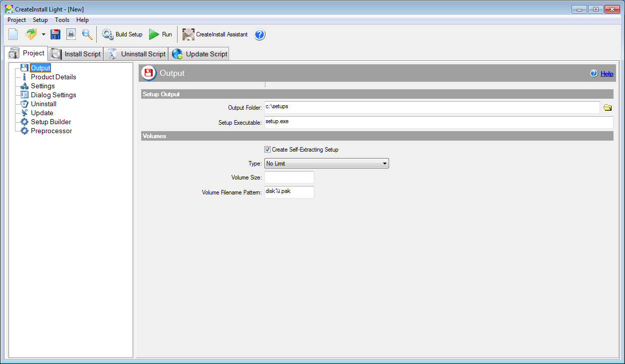Select Output in the project tree
The width and height of the screenshot is (625, 364).
click(40, 68)
